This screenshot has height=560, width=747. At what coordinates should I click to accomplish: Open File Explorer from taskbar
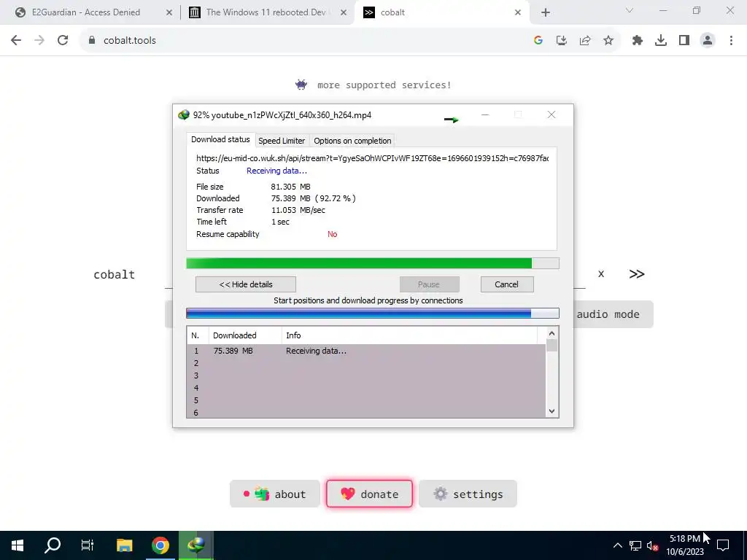(x=124, y=545)
